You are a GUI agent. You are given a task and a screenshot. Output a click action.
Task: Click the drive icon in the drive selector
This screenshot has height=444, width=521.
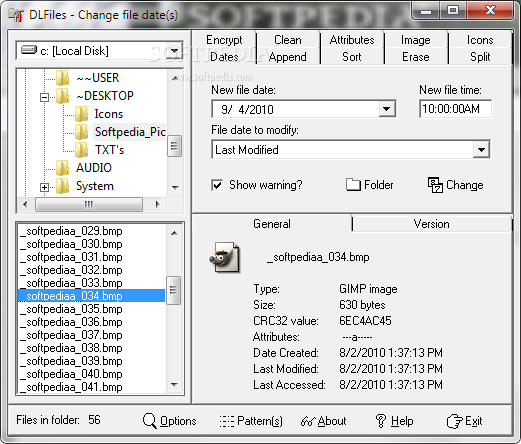point(29,50)
